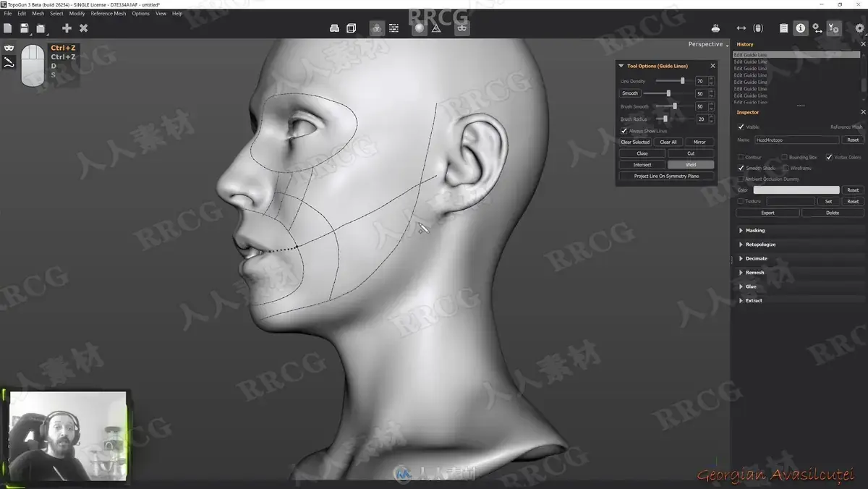Viewport: 868px width, 489px height.
Task: Select the top Edit Guide Line history entry
Action: point(796,55)
